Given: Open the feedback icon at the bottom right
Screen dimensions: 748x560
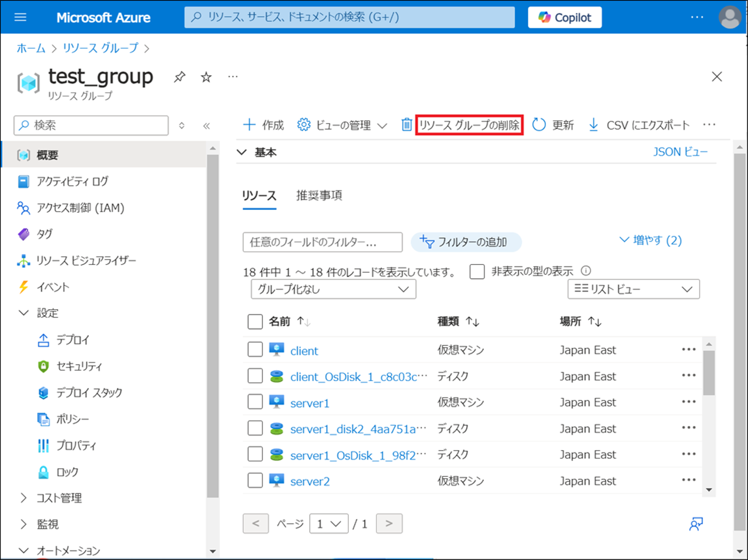Looking at the screenshot, I should click(695, 524).
